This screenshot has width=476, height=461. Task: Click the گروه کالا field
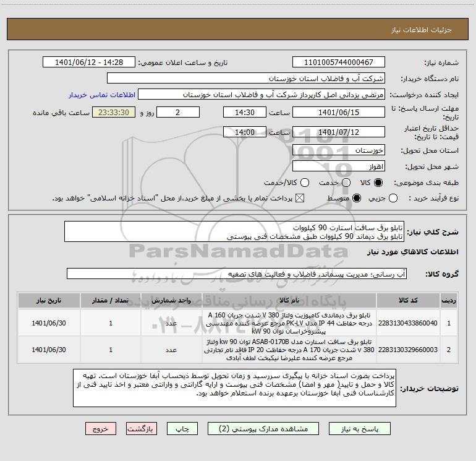237,274
